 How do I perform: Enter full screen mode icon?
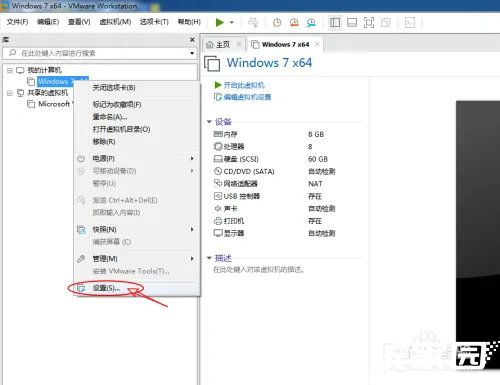[369, 22]
